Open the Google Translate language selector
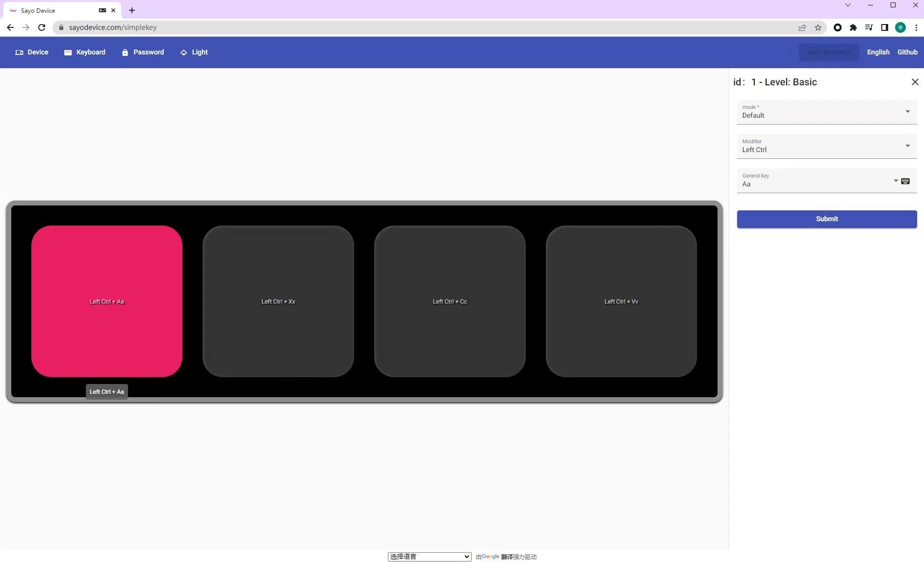 (x=429, y=556)
